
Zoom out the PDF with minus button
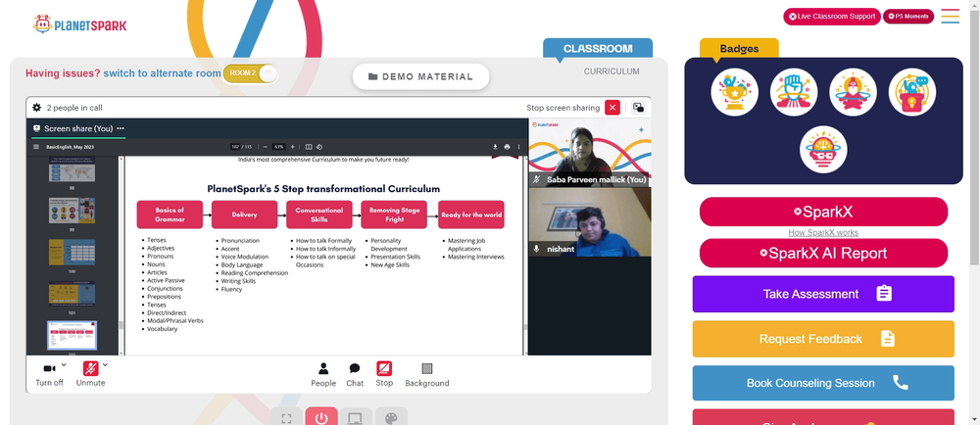click(265, 147)
